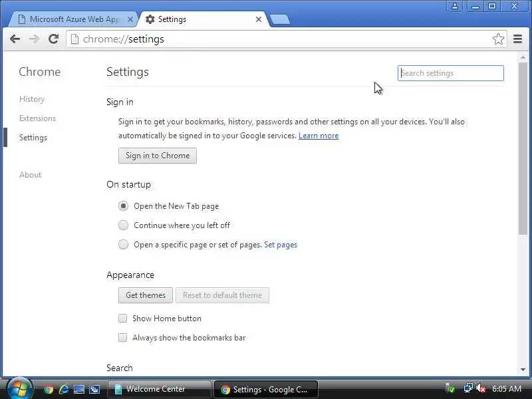Reload the page with the refresh icon

click(53, 39)
